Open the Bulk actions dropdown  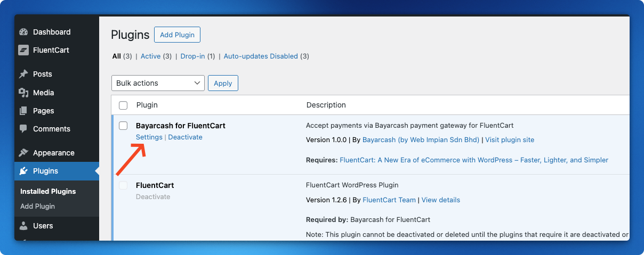158,83
